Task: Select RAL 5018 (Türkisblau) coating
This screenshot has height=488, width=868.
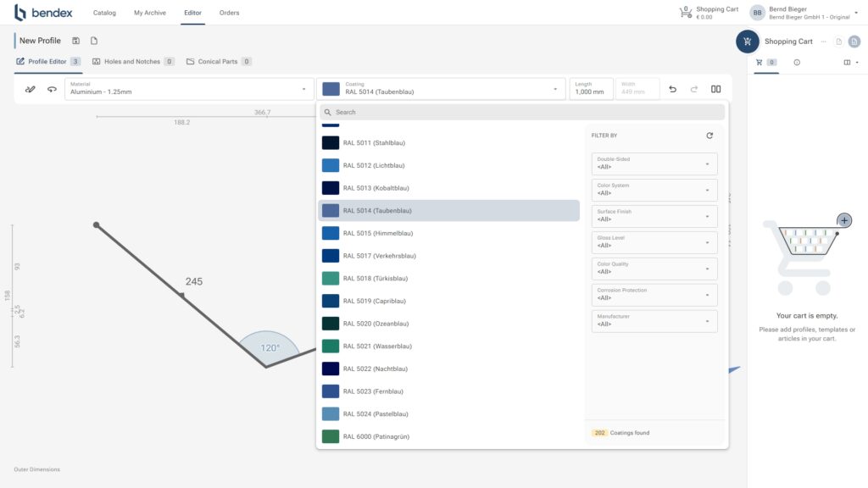Action: [376, 278]
